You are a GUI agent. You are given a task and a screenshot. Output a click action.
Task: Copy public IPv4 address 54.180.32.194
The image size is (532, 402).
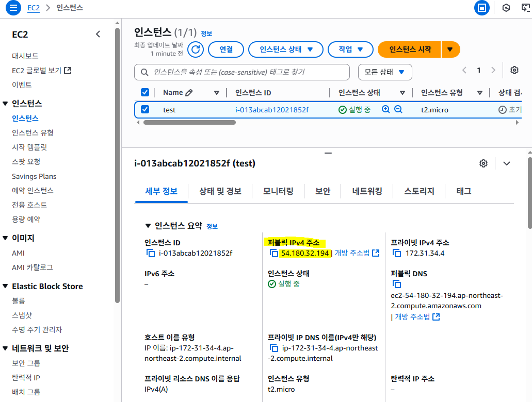(273, 253)
